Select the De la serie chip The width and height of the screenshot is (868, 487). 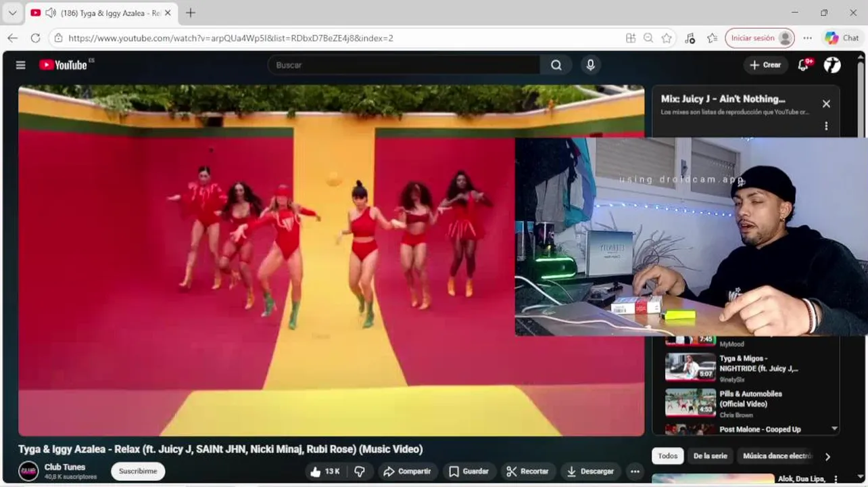[710, 456]
